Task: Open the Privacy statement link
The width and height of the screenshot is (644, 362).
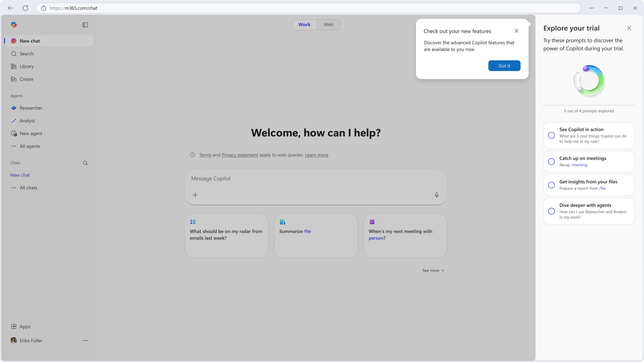Action: (x=240, y=155)
